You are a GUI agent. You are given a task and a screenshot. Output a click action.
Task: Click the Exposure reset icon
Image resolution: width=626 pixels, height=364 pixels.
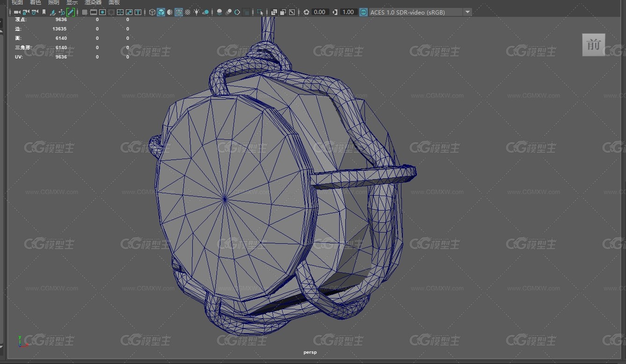click(306, 12)
